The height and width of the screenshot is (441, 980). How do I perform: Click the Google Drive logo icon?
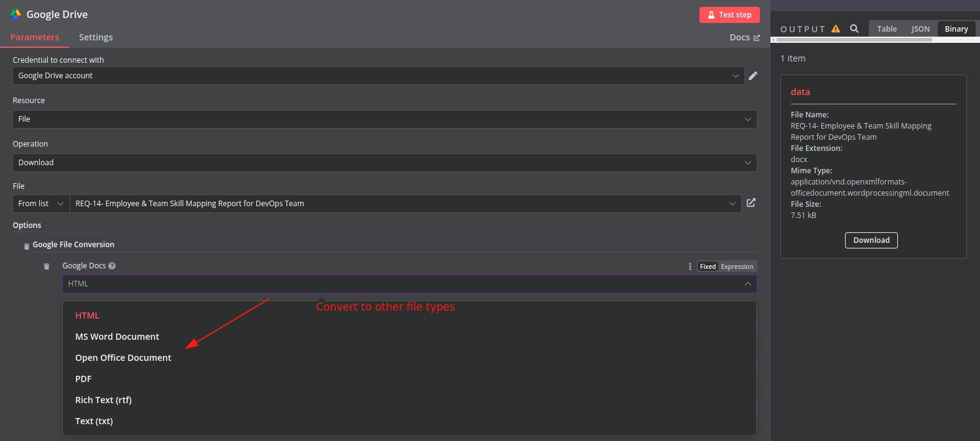16,14
